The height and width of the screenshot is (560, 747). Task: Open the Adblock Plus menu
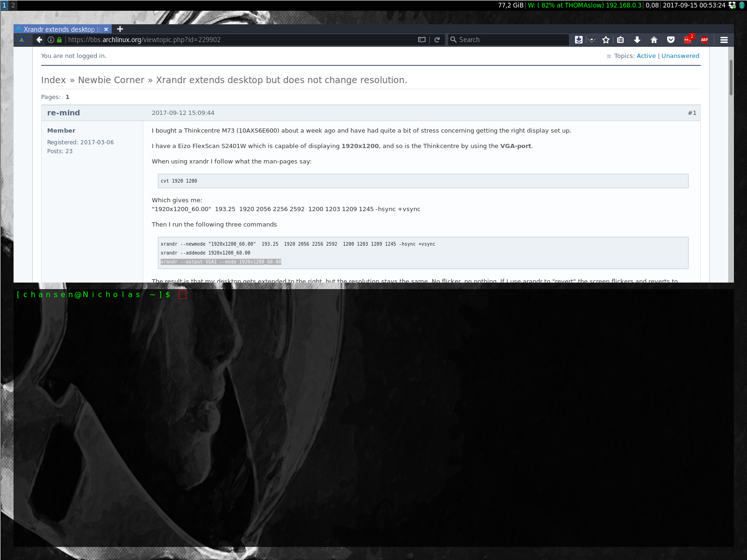click(704, 40)
